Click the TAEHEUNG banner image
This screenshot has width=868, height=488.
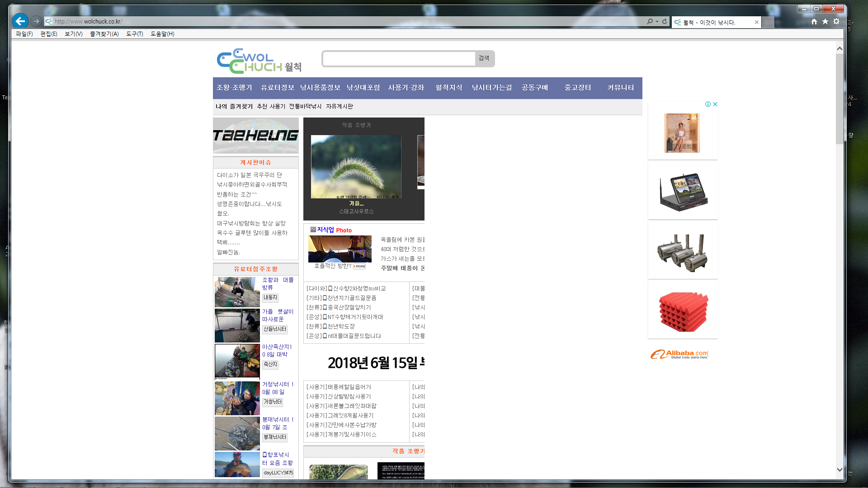256,136
